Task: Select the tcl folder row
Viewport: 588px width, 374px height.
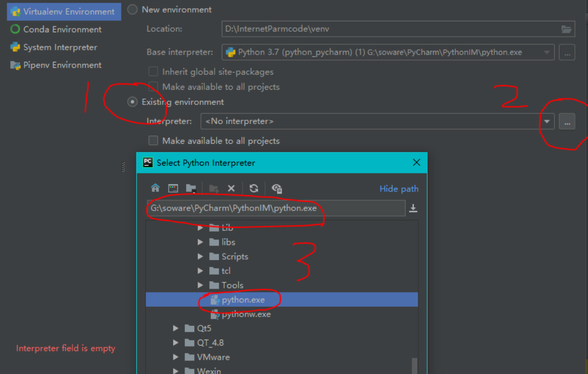Action: pos(281,271)
